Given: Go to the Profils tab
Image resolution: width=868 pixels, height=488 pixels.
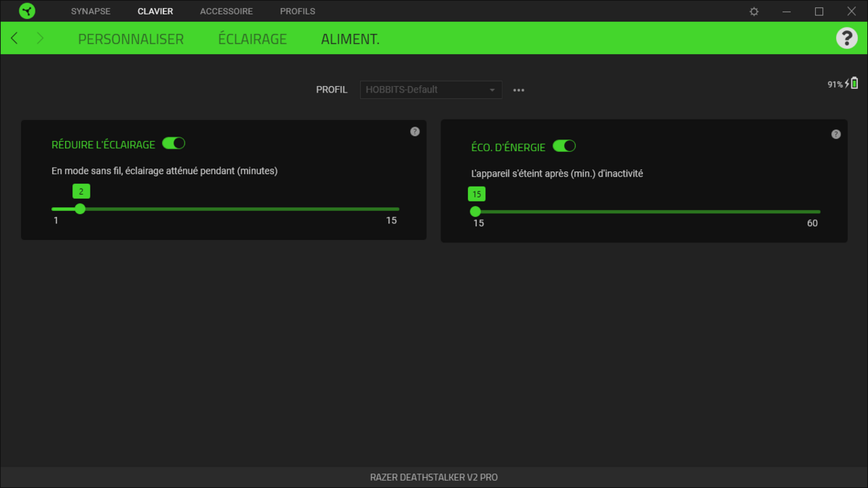Looking at the screenshot, I should click(x=297, y=12).
